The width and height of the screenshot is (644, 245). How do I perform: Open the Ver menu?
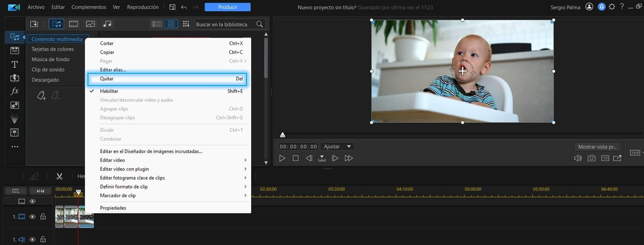pyautogui.click(x=117, y=7)
